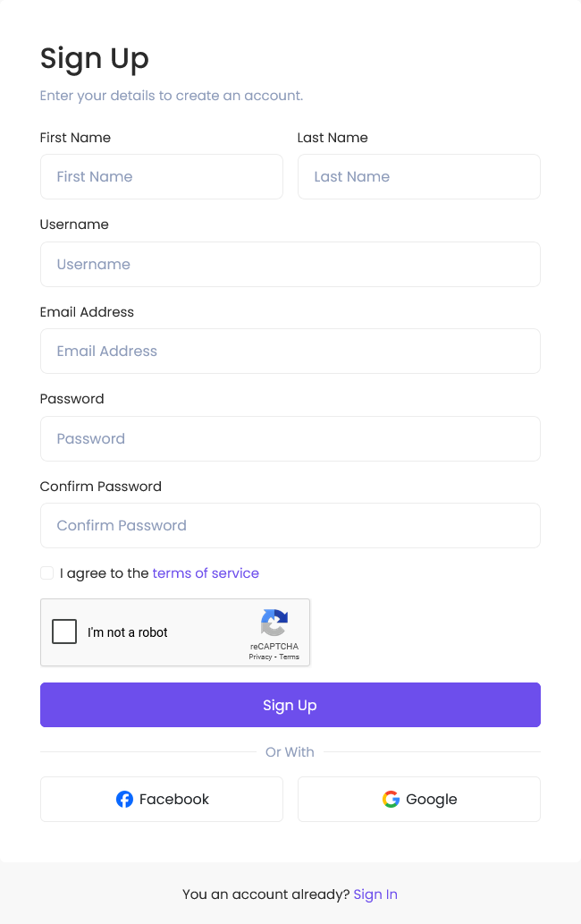Tick the terms of service checkbox

tap(47, 572)
